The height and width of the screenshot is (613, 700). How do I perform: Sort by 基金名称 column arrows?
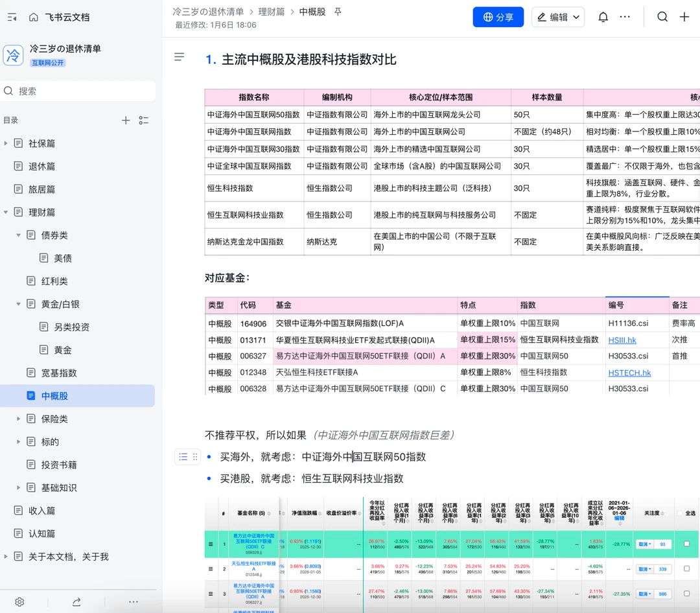tap(269, 513)
